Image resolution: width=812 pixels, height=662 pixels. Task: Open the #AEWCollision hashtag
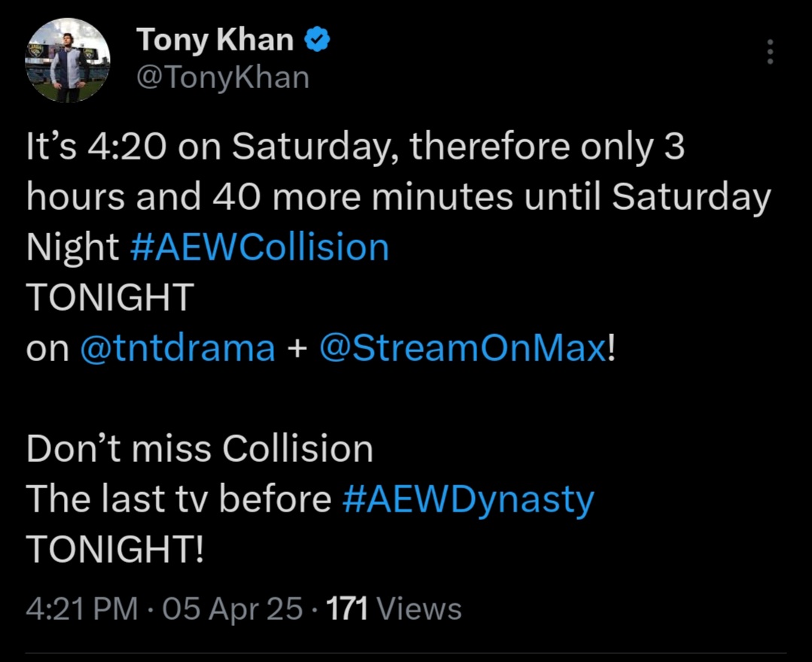tap(260, 247)
